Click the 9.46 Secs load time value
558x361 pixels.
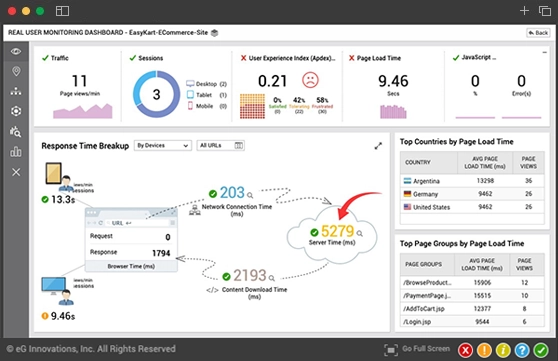tap(393, 81)
